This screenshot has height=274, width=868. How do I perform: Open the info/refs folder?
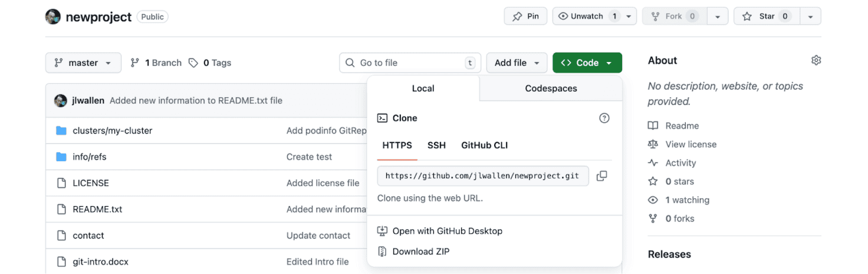pos(90,157)
